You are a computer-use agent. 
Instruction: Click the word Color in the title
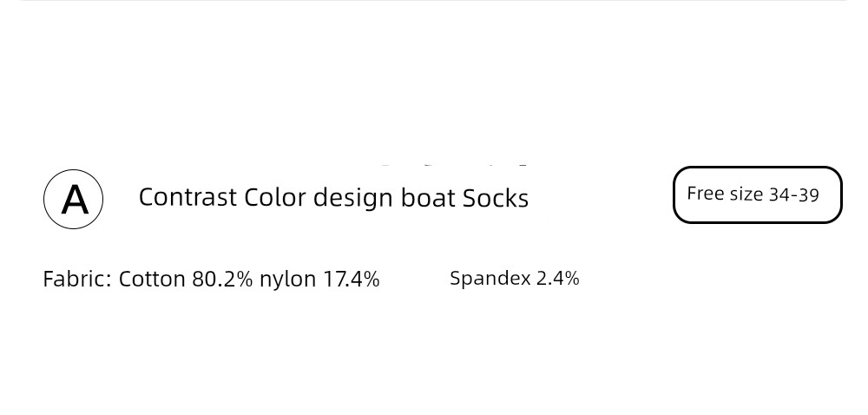point(275,198)
